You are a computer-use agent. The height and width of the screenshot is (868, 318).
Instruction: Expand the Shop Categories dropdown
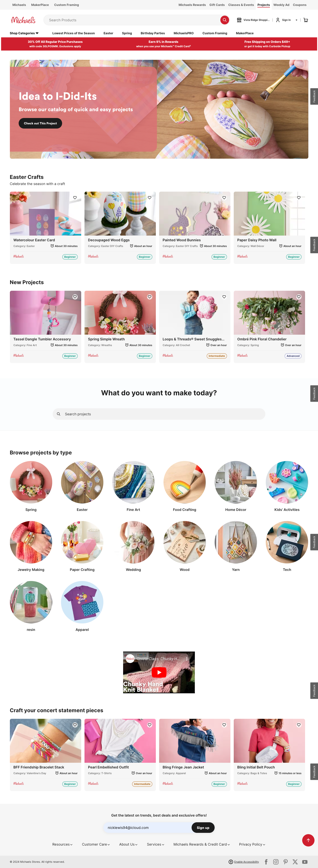24,33
